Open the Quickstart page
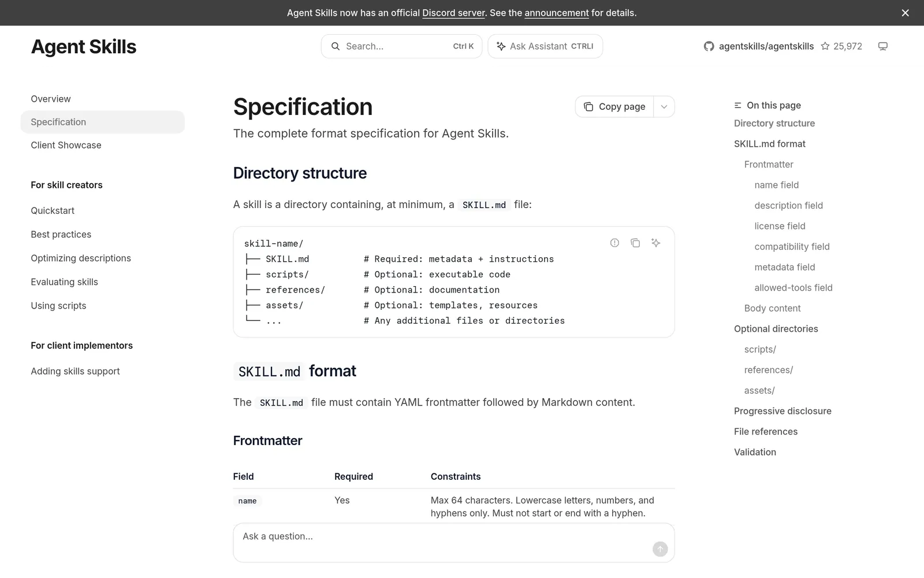Screen dimensions: 924x578 click(53, 210)
